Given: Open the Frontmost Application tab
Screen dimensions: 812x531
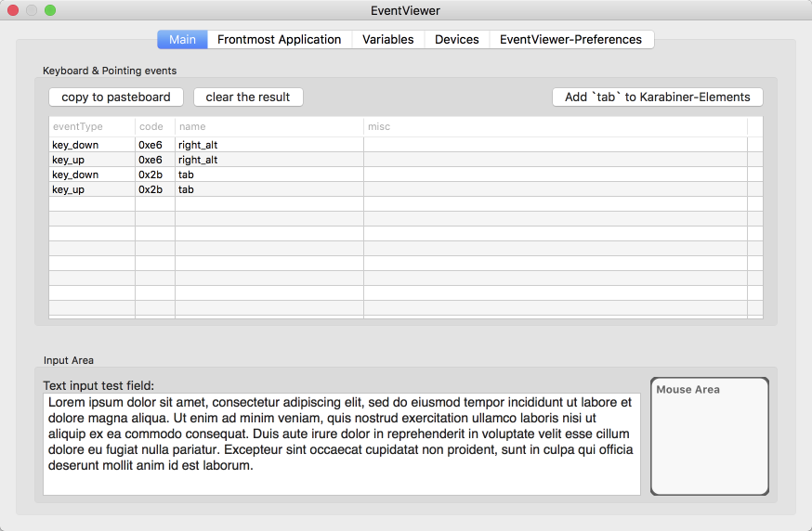Looking at the screenshot, I should coord(280,39).
